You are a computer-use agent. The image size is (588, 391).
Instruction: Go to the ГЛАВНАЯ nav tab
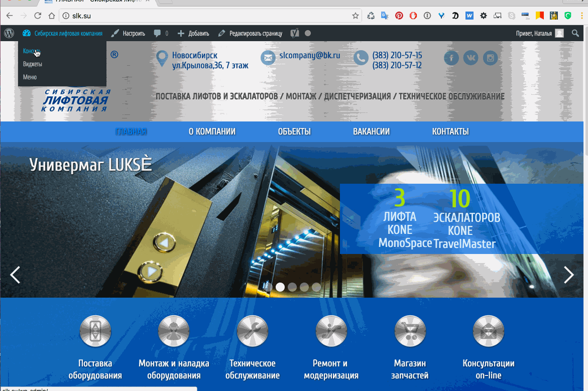click(131, 132)
